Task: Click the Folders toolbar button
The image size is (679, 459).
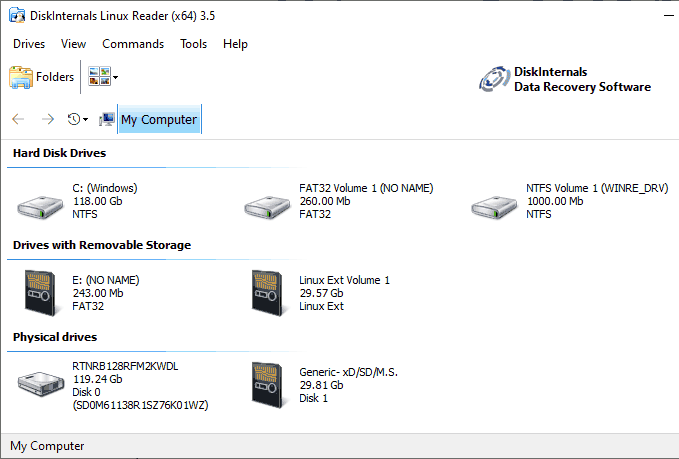Action: tap(42, 77)
